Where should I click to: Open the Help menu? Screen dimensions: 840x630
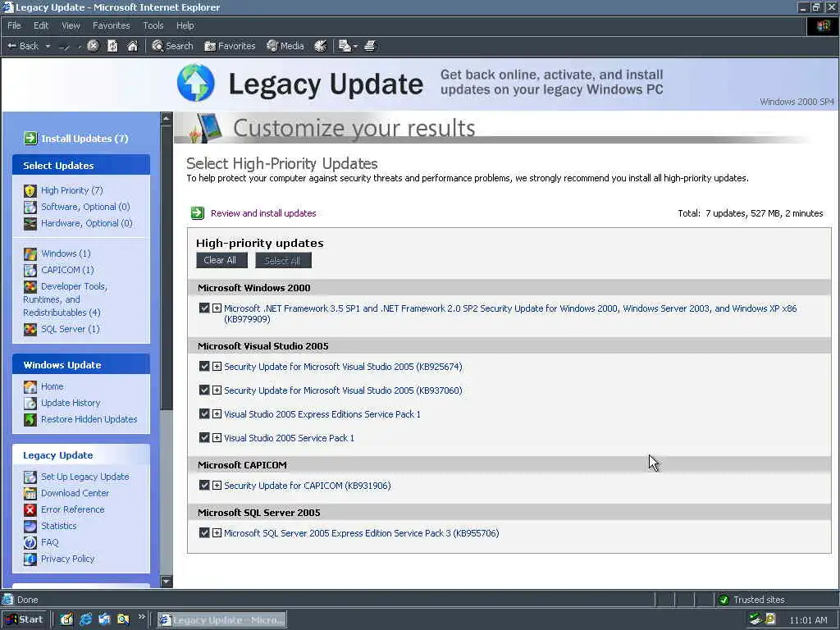point(185,25)
